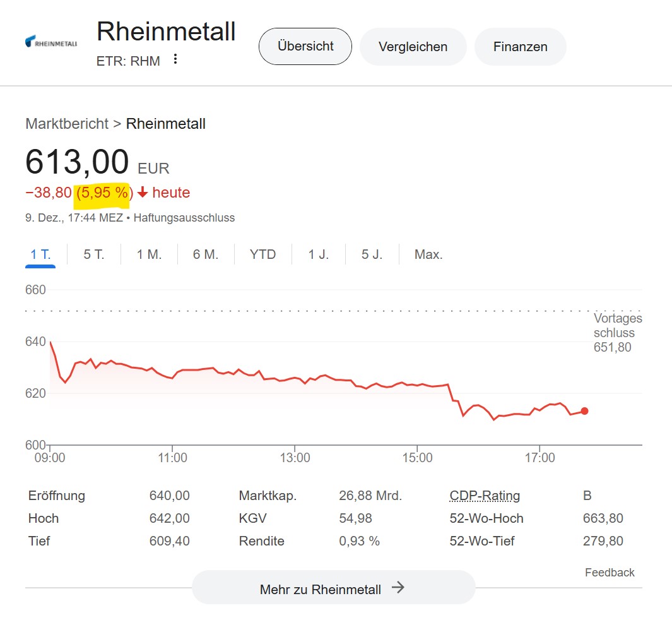
Task: Click the Marktkap. value 26,88 Mrd.
Action: (370, 496)
